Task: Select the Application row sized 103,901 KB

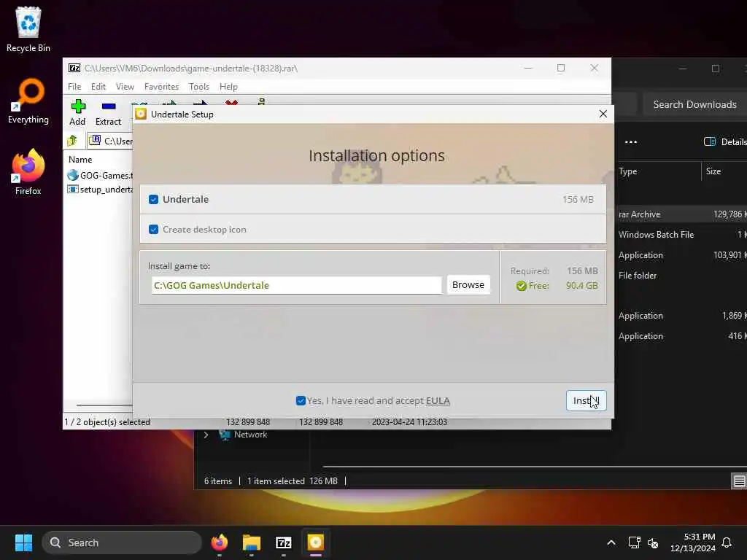Action: point(681,255)
